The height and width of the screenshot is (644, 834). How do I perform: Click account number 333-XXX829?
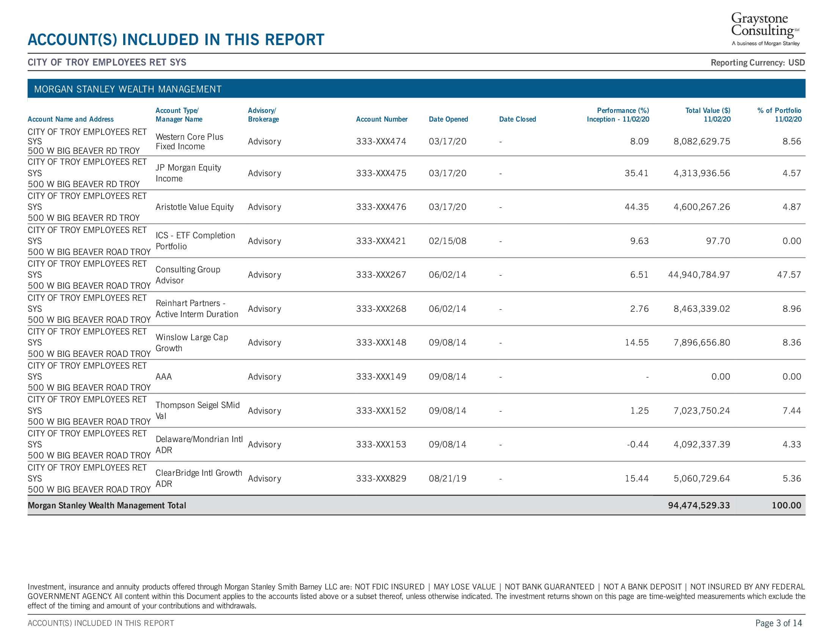(381, 478)
